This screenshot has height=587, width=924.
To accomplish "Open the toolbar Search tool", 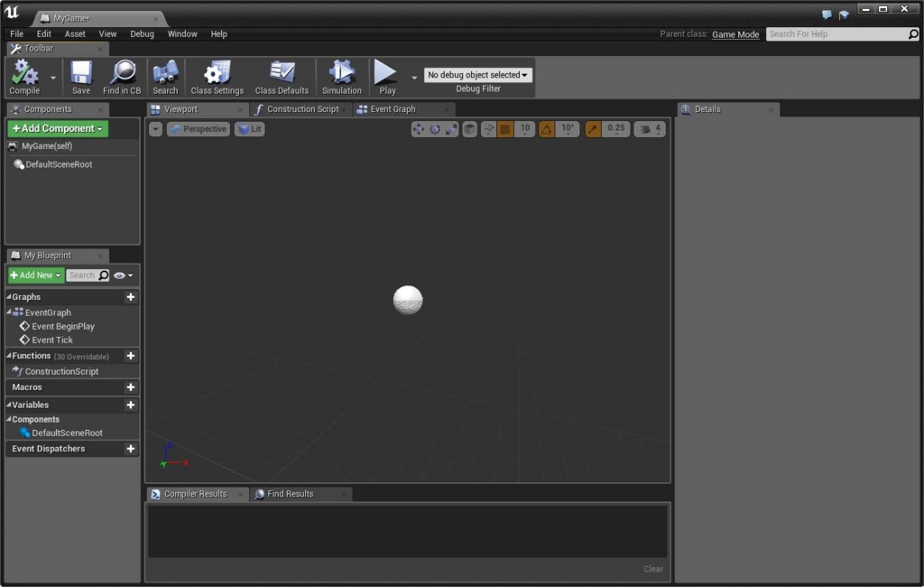I will (x=165, y=78).
